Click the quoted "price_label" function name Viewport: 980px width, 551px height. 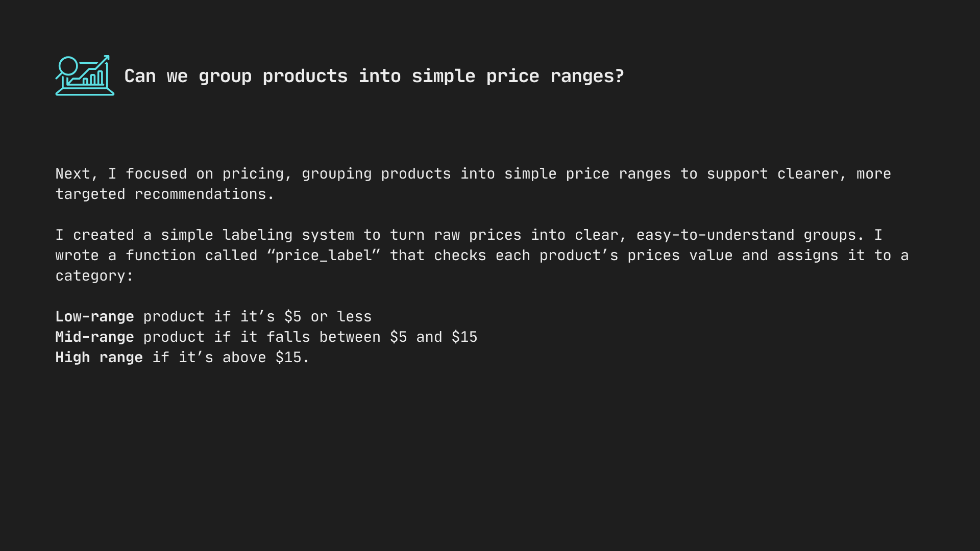pos(324,256)
